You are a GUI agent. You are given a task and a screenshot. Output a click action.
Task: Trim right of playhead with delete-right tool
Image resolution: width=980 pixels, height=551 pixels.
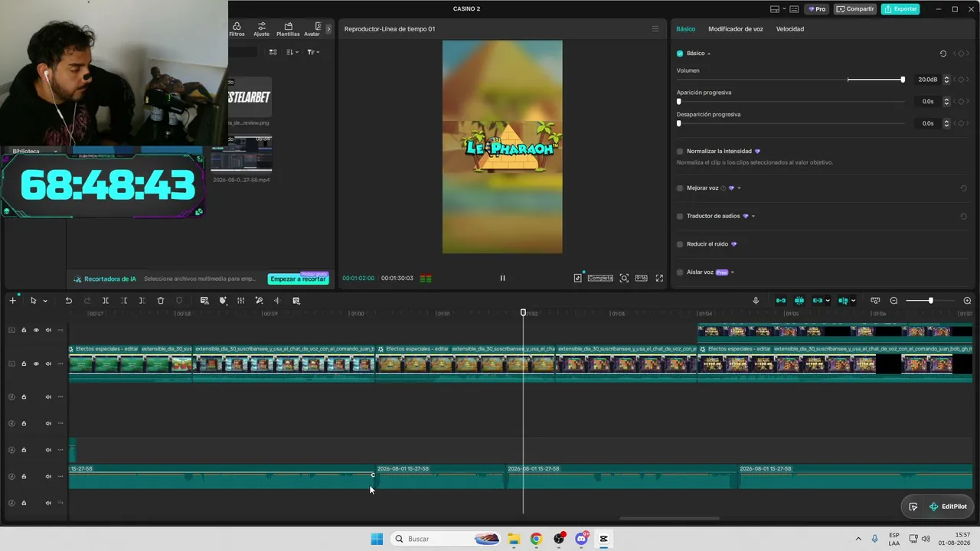coord(142,301)
